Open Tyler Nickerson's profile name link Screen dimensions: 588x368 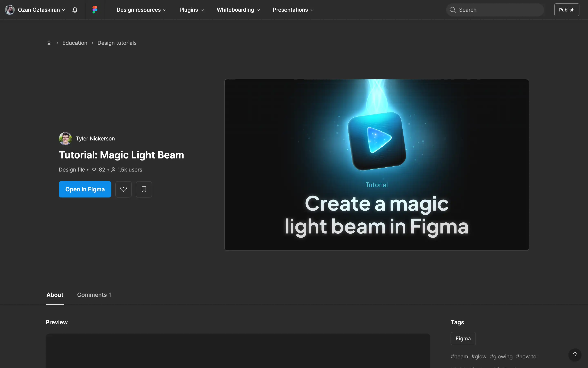tap(95, 138)
